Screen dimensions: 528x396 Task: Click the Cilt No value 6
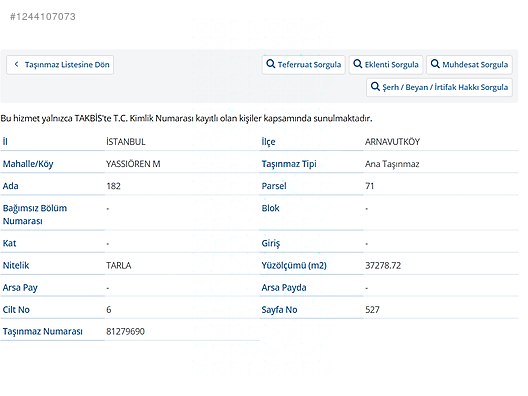[109, 310]
